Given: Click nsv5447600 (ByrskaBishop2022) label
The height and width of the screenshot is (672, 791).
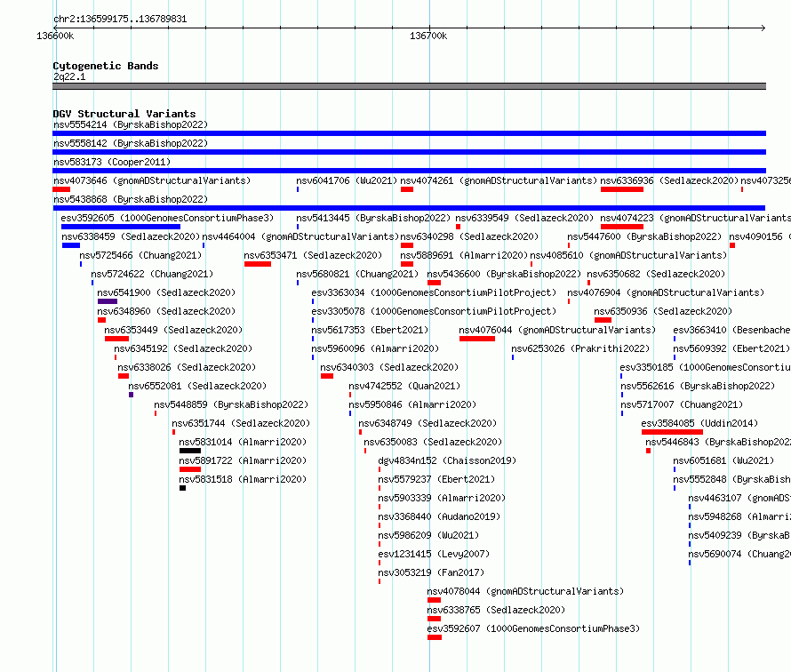Looking at the screenshot, I should (644, 236).
